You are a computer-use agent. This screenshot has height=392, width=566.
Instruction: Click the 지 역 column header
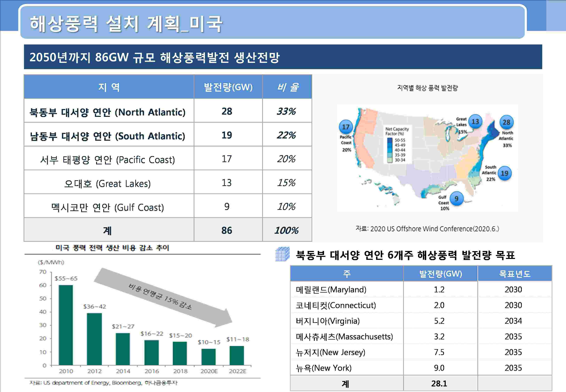pos(109,87)
